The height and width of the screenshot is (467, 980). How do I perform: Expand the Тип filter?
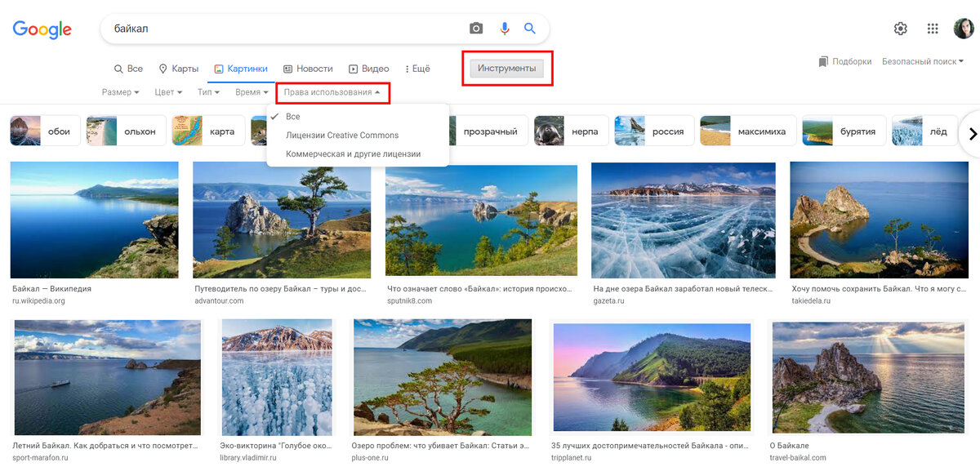(x=208, y=92)
